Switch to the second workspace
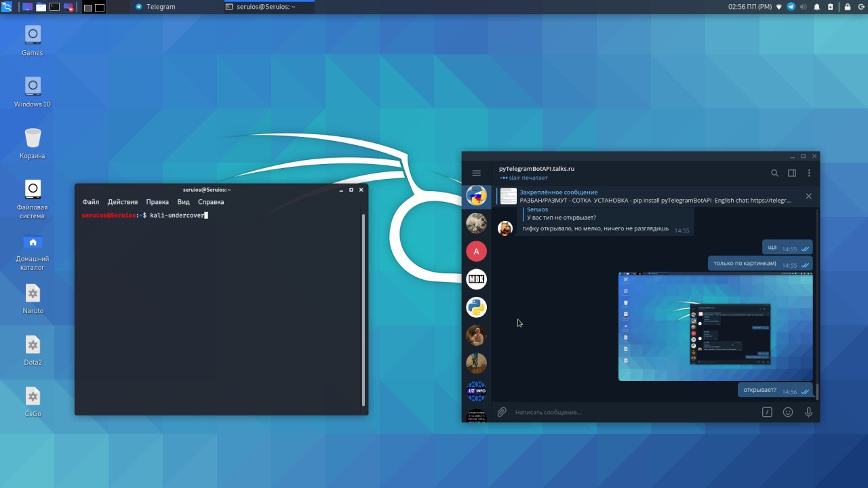Viewport: 868px width, 488px height. [100, 7]
